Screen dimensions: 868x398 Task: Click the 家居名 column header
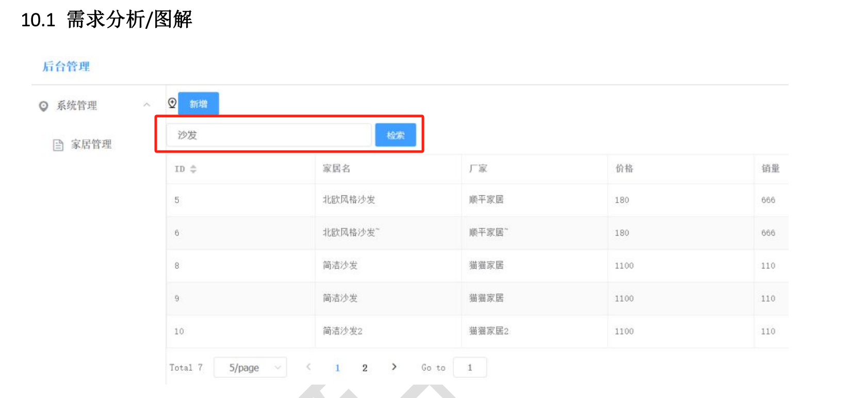(x=336, y=169)
